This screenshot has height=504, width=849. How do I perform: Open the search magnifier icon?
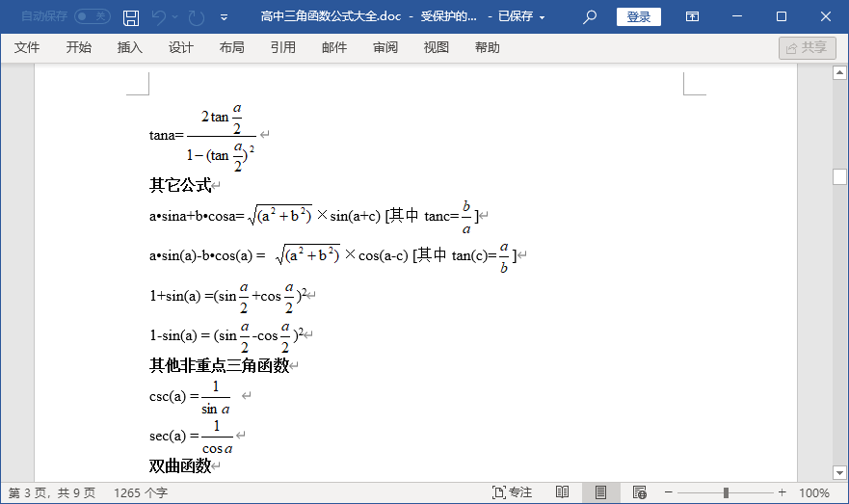pyautogui.click(x=590, y=16)
